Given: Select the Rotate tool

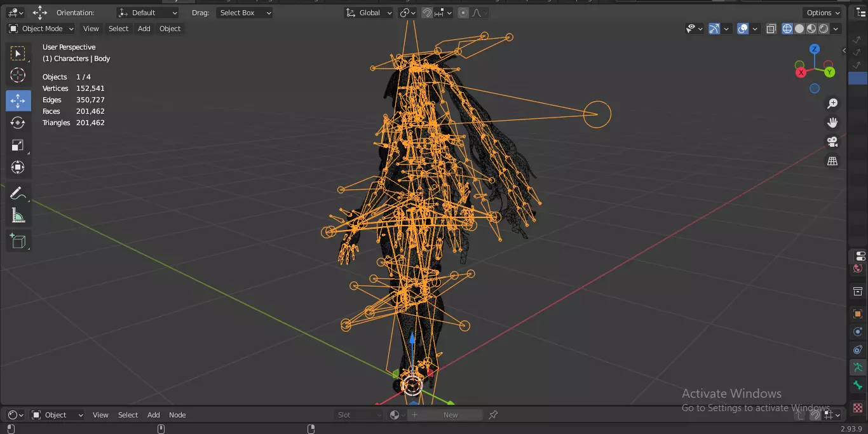Looking at the screenshot, I should coord(18,123).
